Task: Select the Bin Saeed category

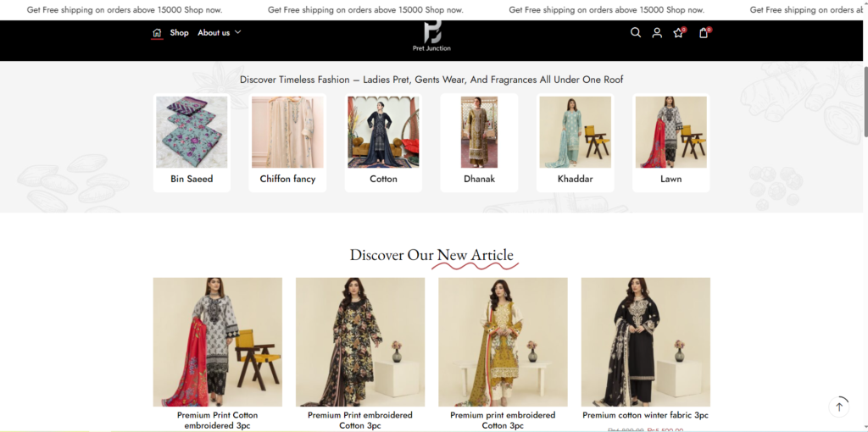Action: [192, 142]
